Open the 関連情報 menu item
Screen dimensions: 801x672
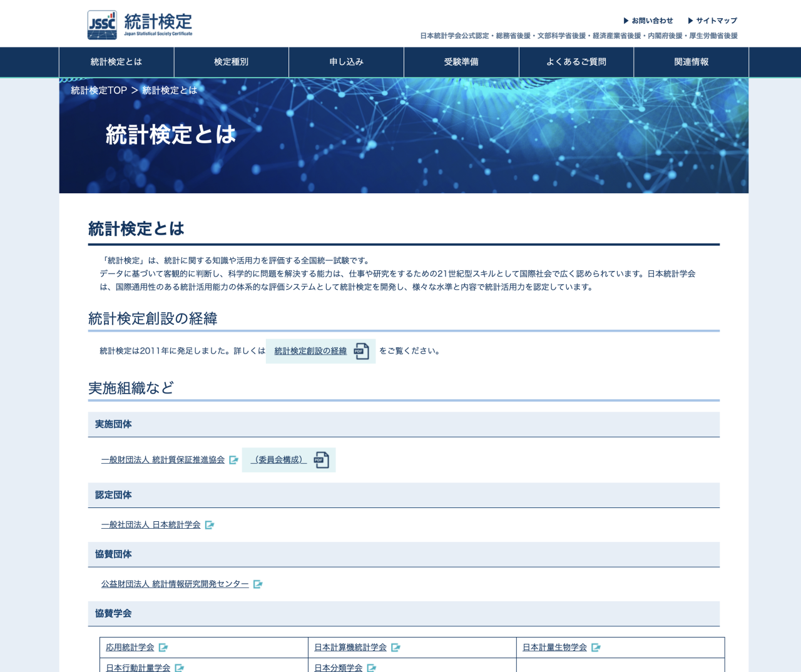(x=691, y=62)
